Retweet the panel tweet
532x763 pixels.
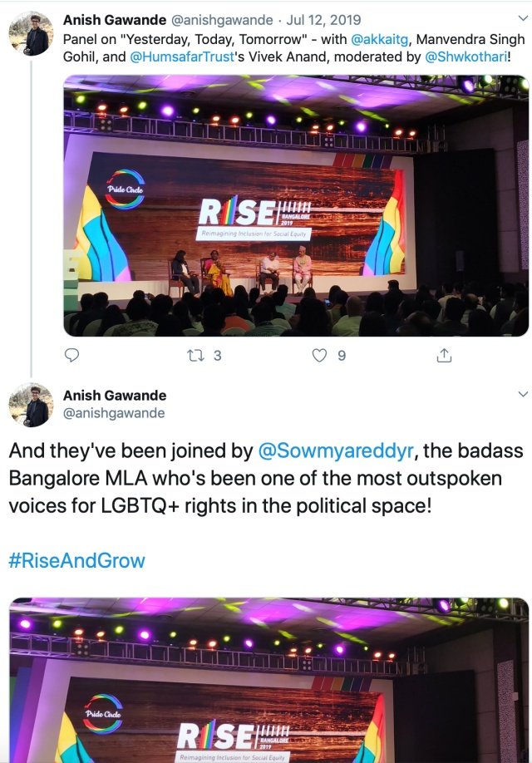pyautogui.click(x=195, y=355)
